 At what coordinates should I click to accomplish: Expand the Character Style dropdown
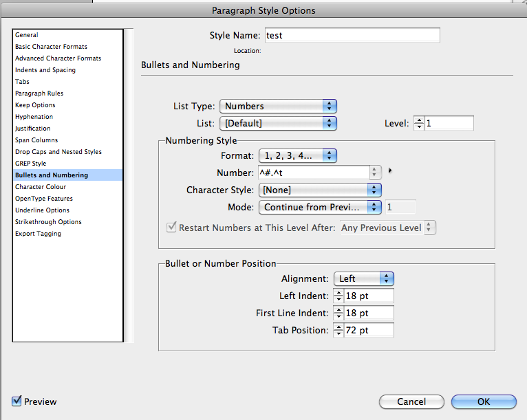[x=320, y=190]
